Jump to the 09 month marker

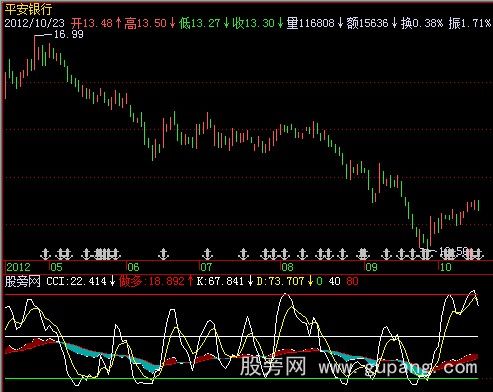tap(371, 267)
